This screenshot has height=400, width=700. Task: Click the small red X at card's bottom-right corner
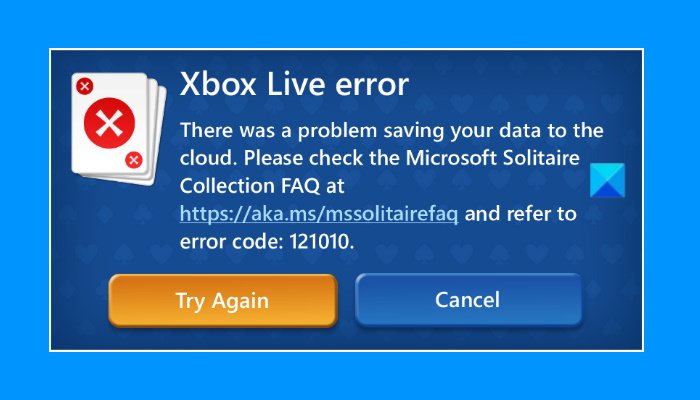click(x=133, y=160)
